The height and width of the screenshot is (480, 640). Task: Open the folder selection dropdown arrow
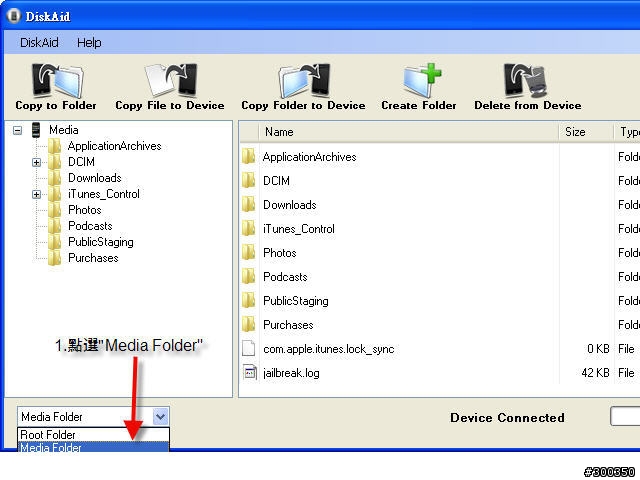pyautogui.click(x=160, y=417)
